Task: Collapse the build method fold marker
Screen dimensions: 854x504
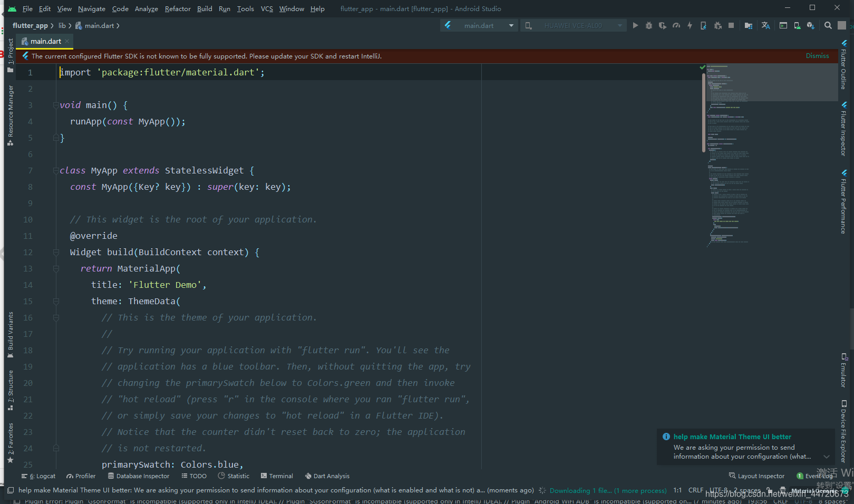Action: click(56, 253)
